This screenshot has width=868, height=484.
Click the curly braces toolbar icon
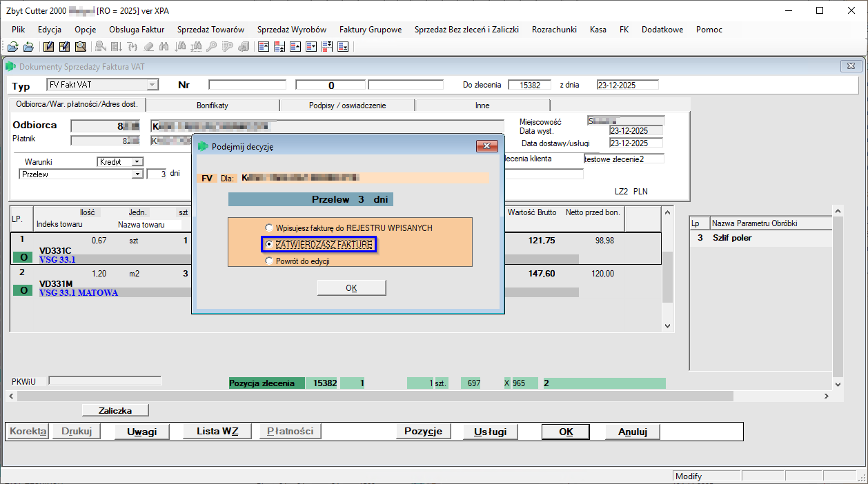click(x=132, y=47)
